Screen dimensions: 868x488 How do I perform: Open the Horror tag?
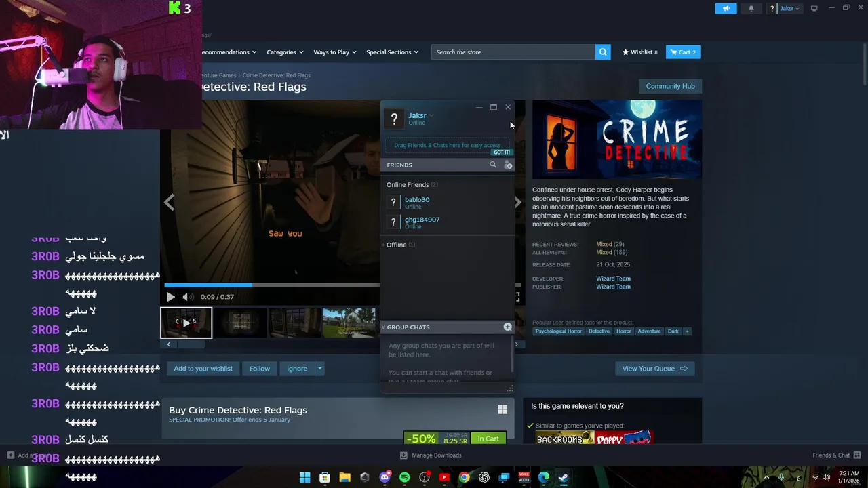point(624,331)
